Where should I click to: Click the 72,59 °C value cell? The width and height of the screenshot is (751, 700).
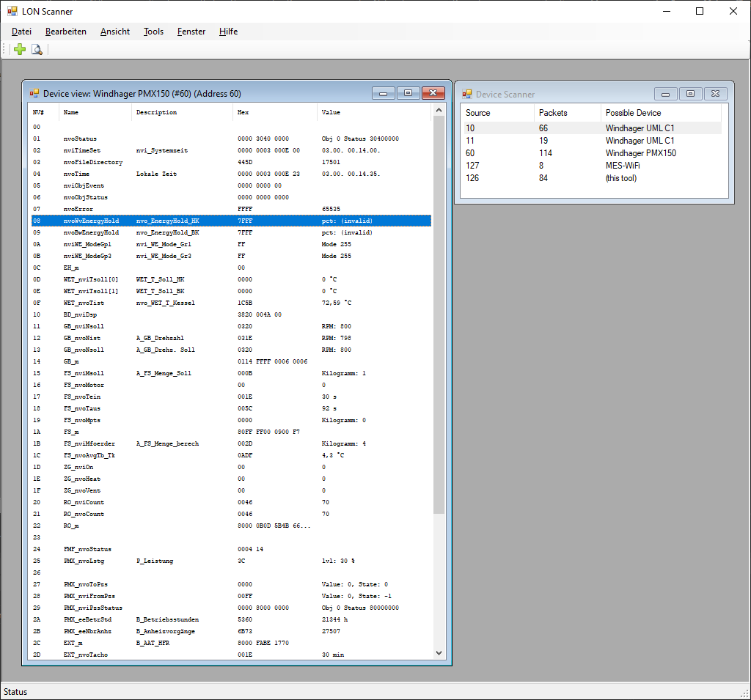336,303
